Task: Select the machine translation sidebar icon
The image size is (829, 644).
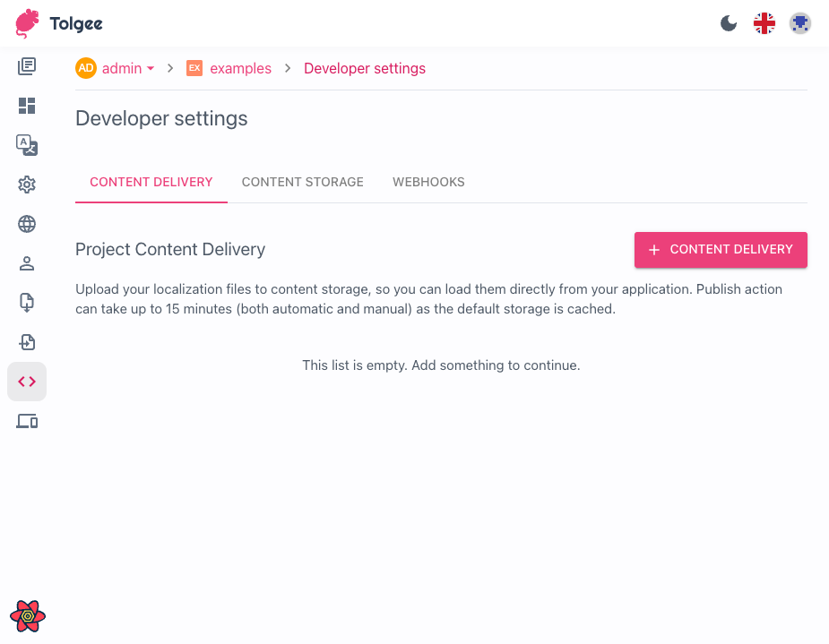Action: [x=27, y=145]
